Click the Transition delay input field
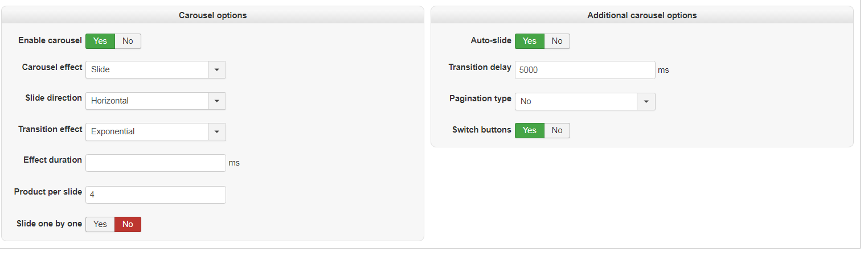Image resolution: width=868 pixels, height=260 pixels. click(585, 70)
